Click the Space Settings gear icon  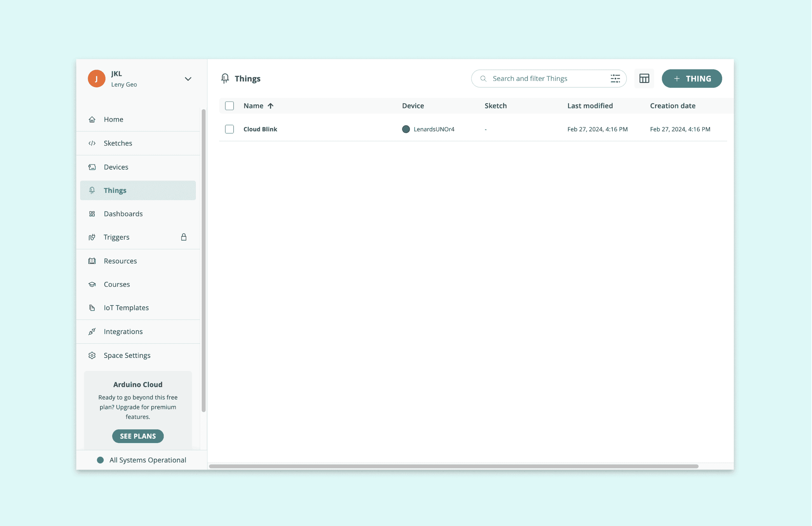click(x=92, y=355)
